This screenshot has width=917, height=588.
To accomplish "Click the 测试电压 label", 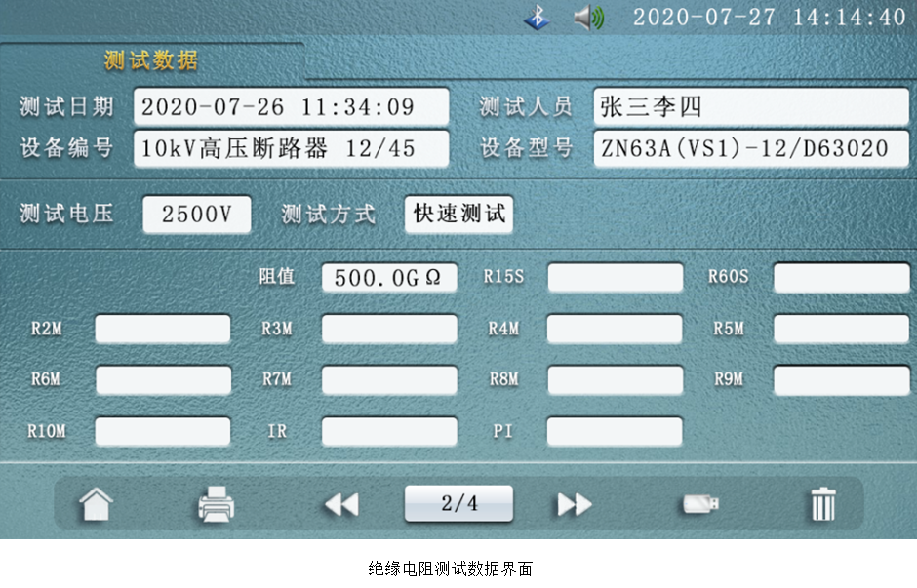I will point(66,214).
